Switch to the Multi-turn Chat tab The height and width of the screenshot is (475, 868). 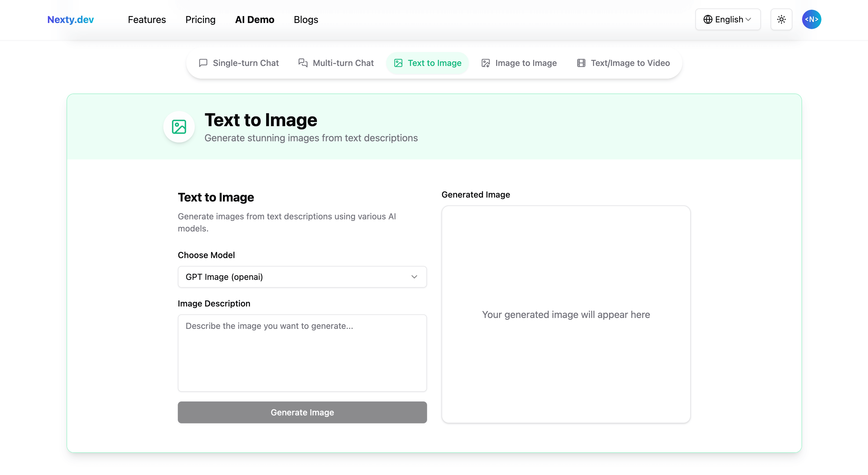tap(336, 63)
